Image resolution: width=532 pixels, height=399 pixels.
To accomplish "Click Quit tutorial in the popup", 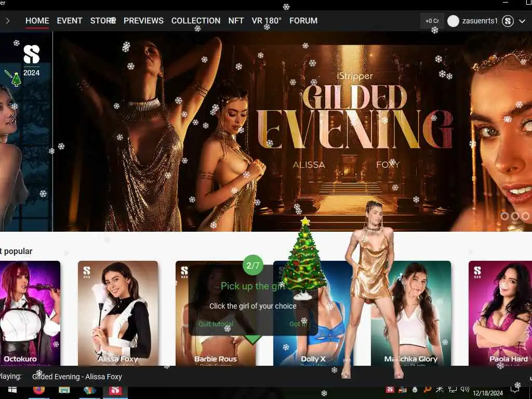I will [216, 324].
